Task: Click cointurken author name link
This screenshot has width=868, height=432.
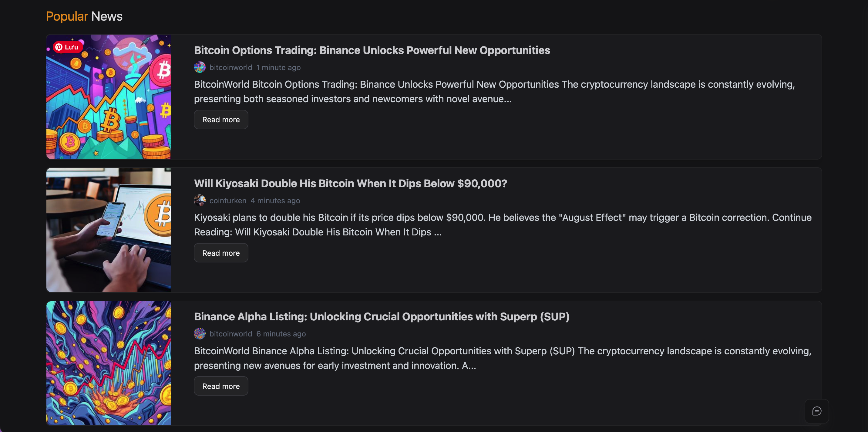Action: click(x=228, y=201)
